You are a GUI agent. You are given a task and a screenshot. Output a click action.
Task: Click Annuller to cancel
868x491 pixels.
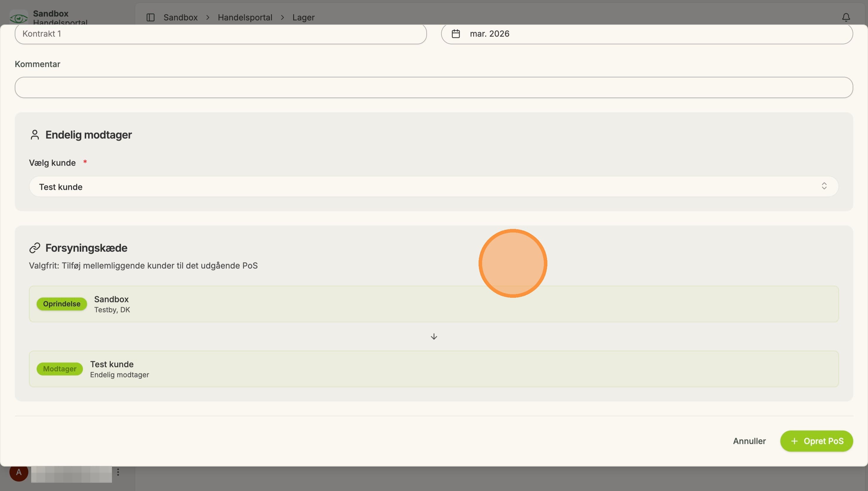(749, 441)
